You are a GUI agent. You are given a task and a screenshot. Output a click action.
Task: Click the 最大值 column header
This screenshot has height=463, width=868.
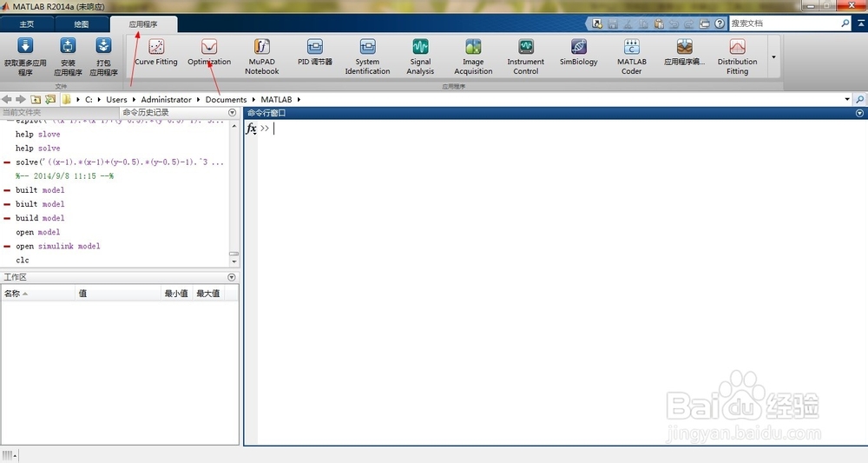click(208, 294)
